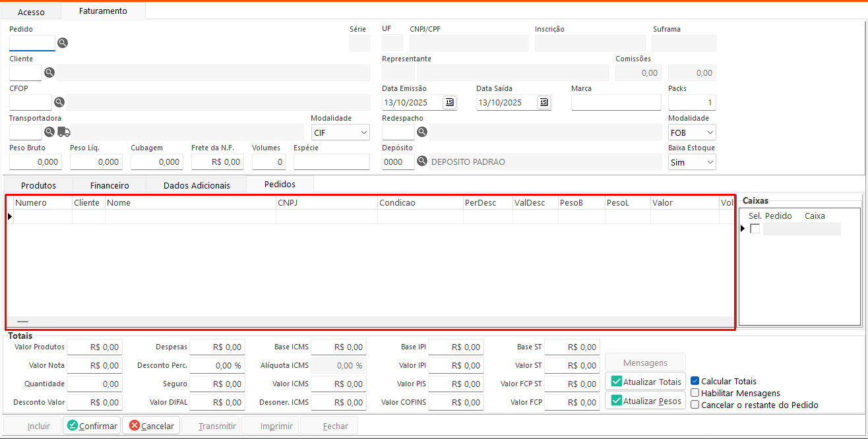Click the CFOP search magnifier icon
This screenshot has height=439, width=868.
(59, 102)
